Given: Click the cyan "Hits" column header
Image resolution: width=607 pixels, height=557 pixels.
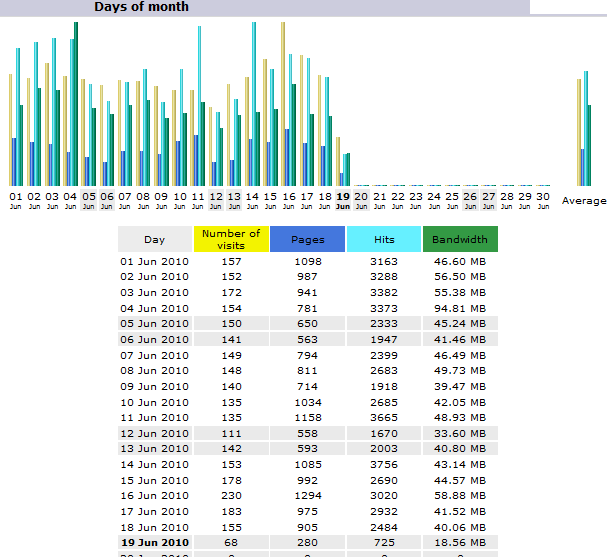Looking at the screenshot, I should pyautogui.click(x=384, y=240).
